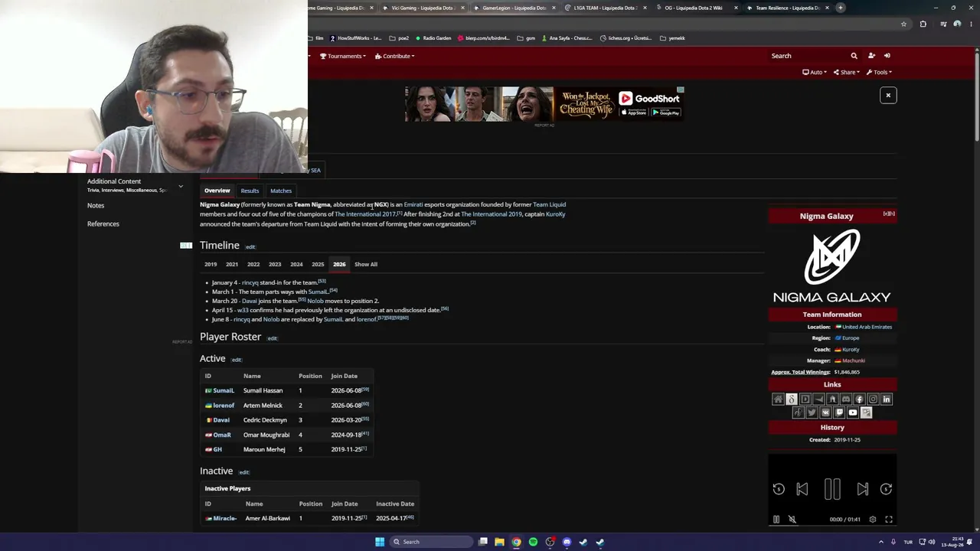980x551 pixels.
Task: Open a new browser tab
Action: [x=841, y=8]
